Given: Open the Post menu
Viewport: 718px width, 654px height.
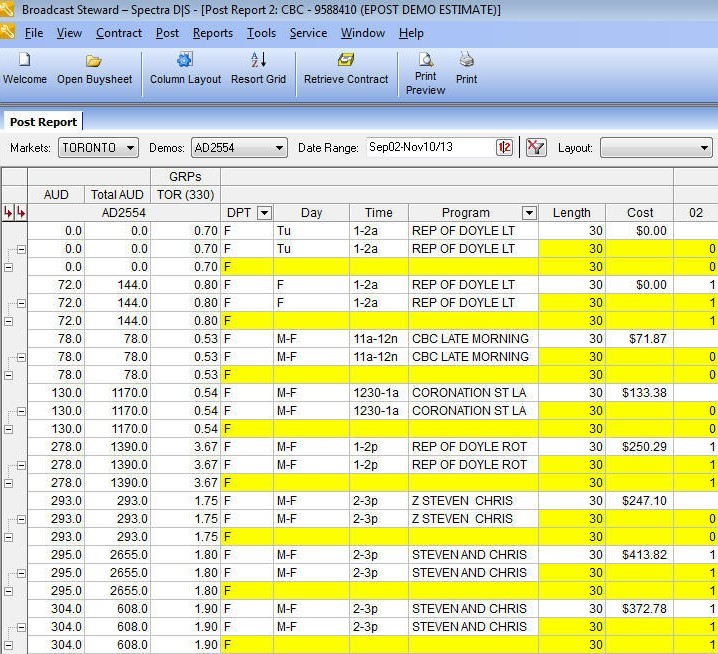Looking at the screenshot, I should [x=167, y=33].
